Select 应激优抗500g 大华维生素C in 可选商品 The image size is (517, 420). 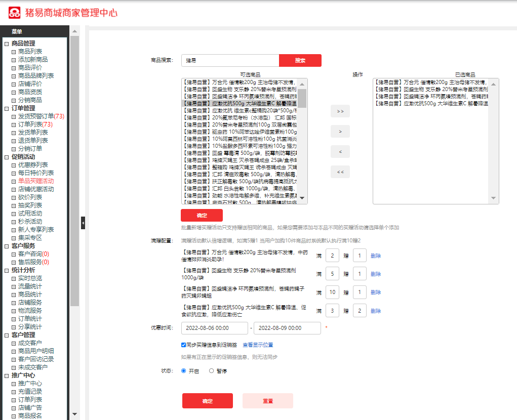pyautogui.click(x=240, y=103)
